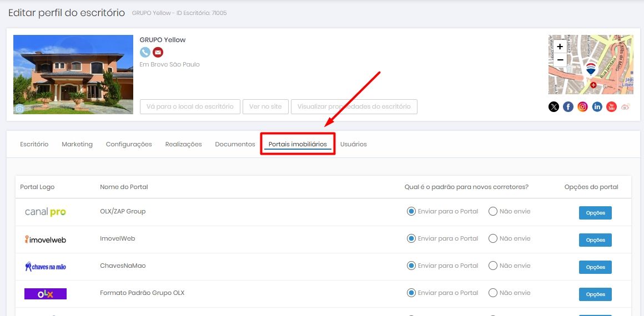The image size is (644, 316).
Task: Open Opções for ChavesNaMao
Action: pyautogui.click(x=596, y=267)
